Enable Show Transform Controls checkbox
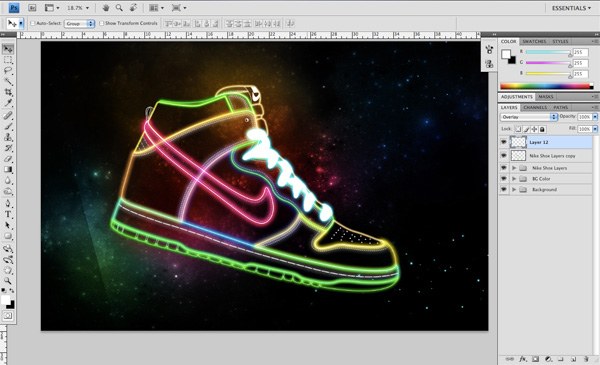The height and width of the screenshot is (365, 600). pos(101,23)
